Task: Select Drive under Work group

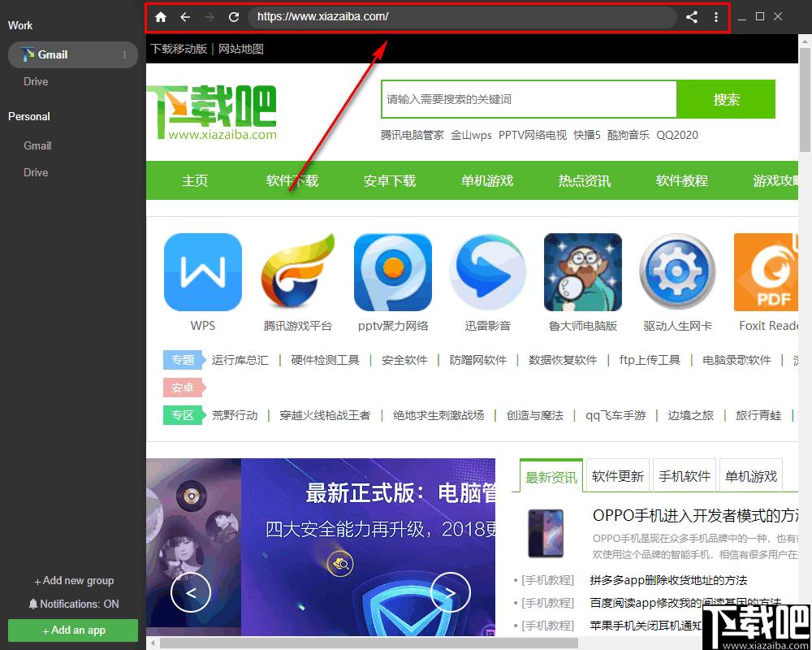Action: pos(36,81)
